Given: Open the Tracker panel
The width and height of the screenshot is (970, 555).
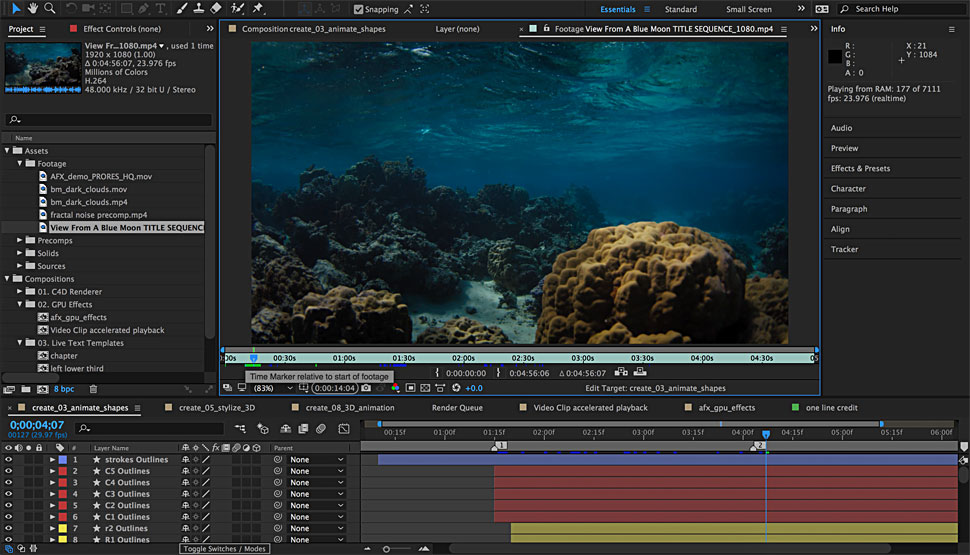Looking at the screenshot, I should coord(844,249).
